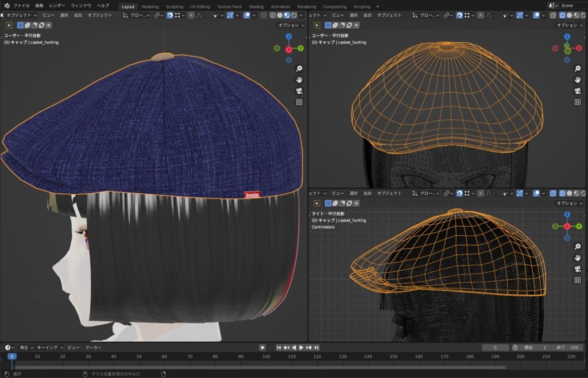Toggle snapping magnet in the left viewport header
The image size is (588, 378).
[x=170, y=15]
